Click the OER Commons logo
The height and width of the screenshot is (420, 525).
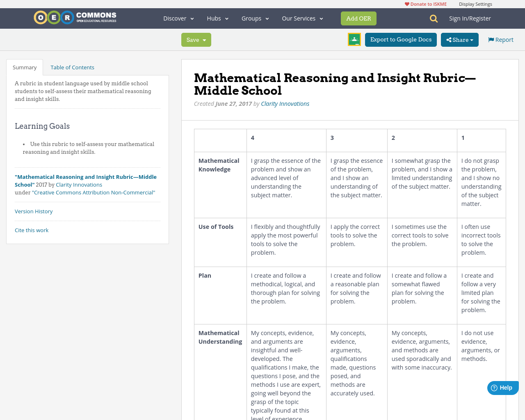click(75, 17)
